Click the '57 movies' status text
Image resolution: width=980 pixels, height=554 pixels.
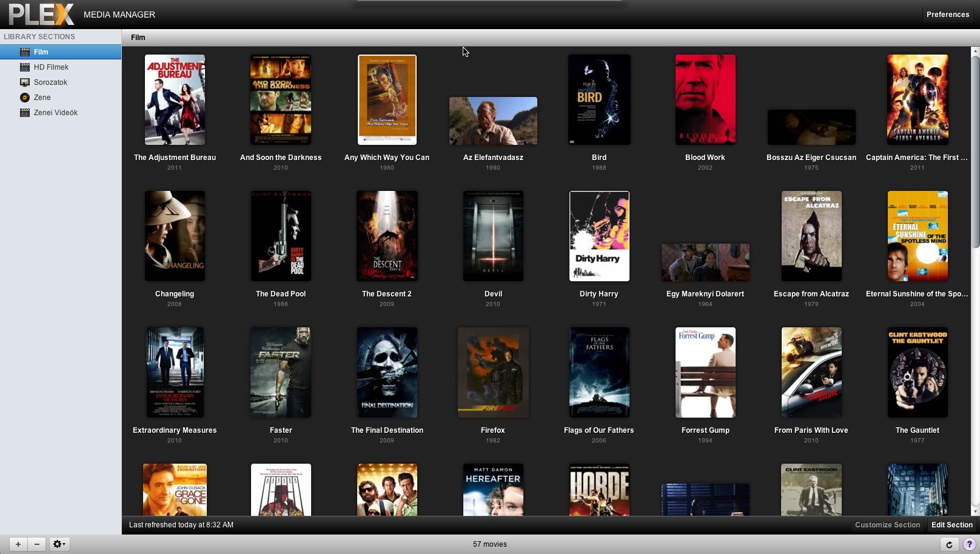click(x=490, y=544)
